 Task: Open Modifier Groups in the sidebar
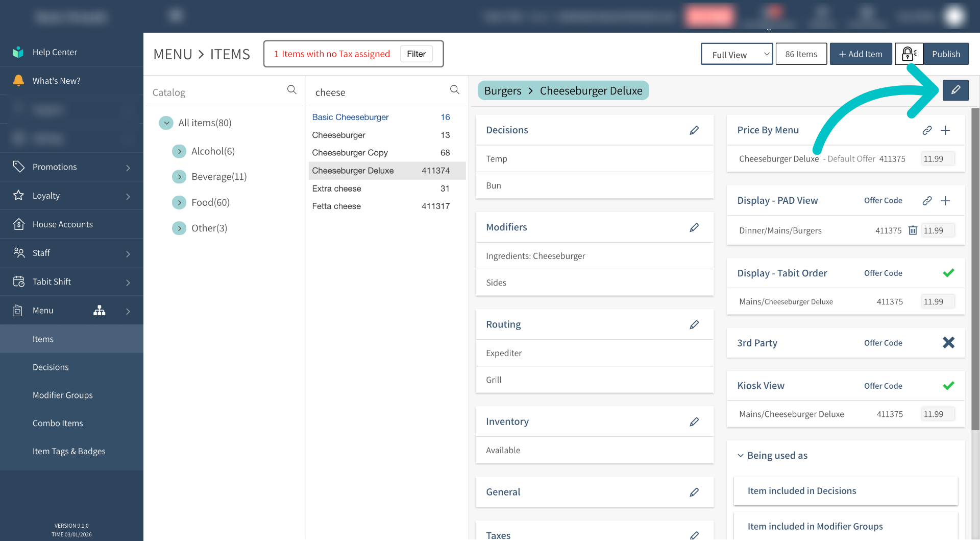(x=63, y=395)
